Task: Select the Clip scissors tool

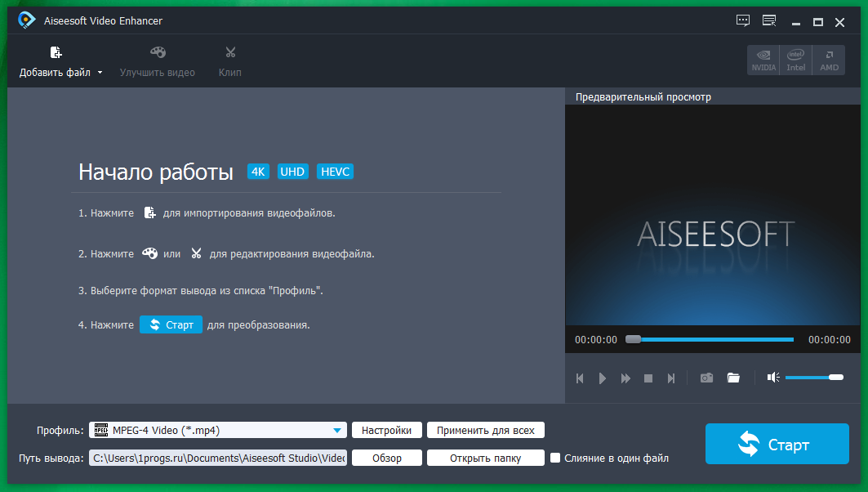Action: 230,53
